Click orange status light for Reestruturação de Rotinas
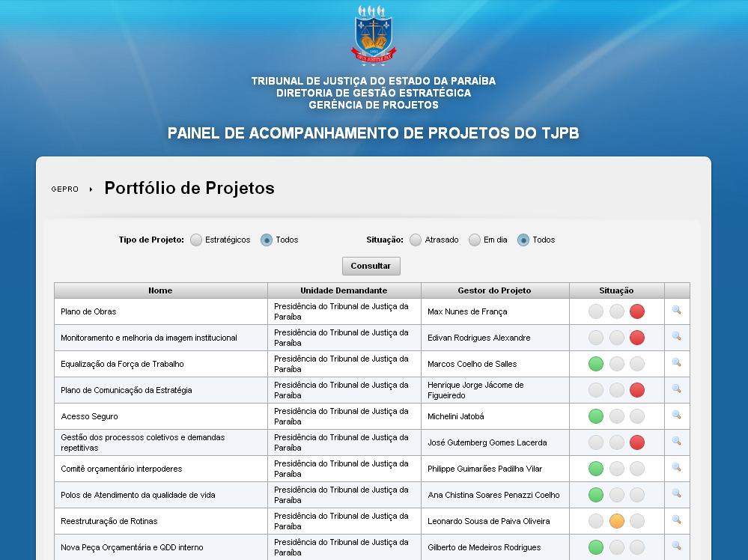748x560 pixels. [x=616, y=521]
